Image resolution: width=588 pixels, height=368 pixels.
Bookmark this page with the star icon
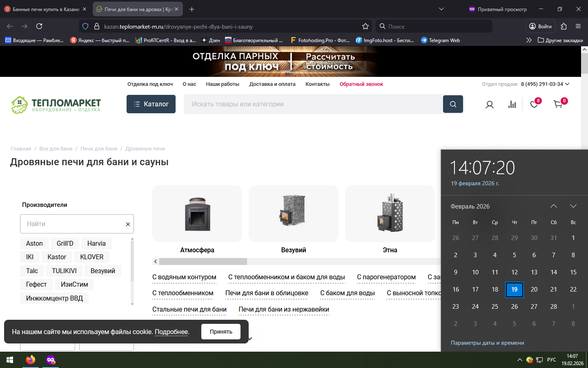click(365, 27)
